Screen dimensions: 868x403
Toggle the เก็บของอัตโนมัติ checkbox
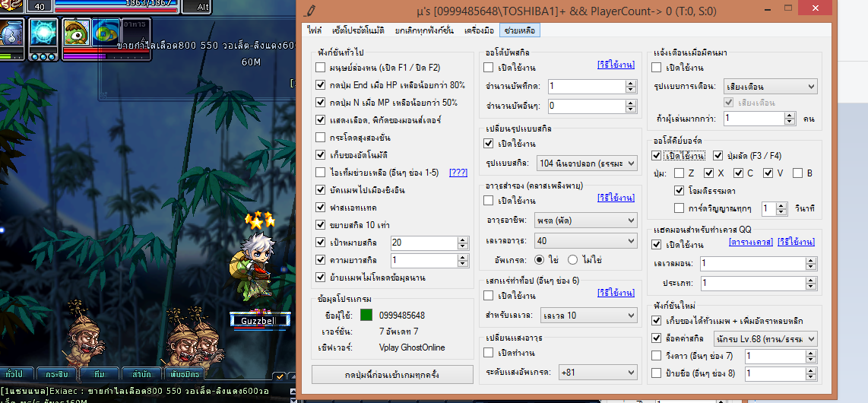point(320,155)
